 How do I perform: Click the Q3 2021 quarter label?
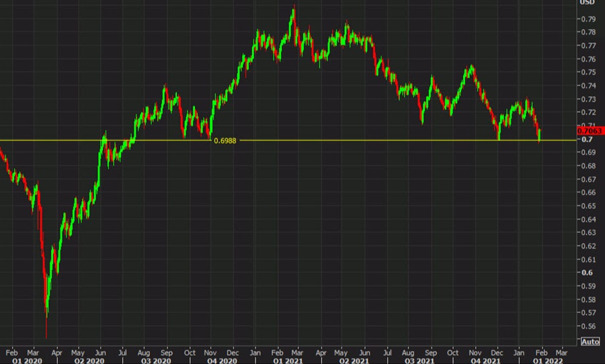419,361
